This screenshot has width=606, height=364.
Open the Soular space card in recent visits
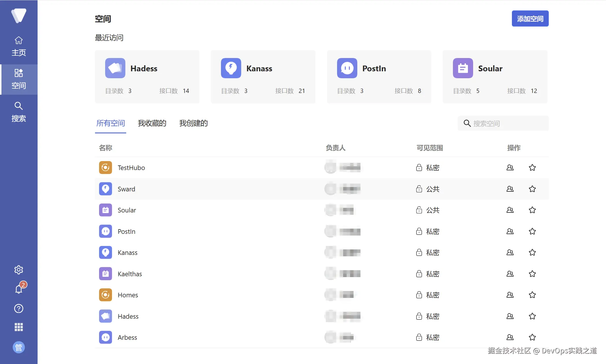coord(495,76)
